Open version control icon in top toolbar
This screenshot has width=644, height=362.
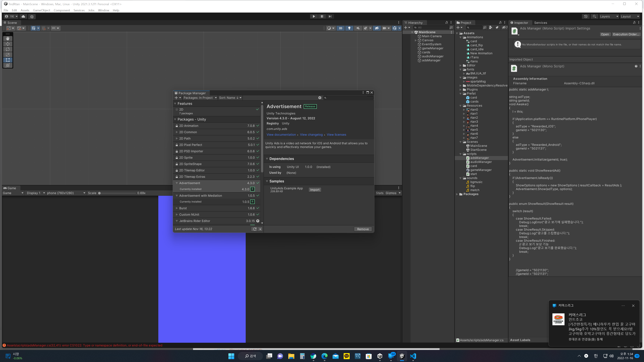click(32, 16)
